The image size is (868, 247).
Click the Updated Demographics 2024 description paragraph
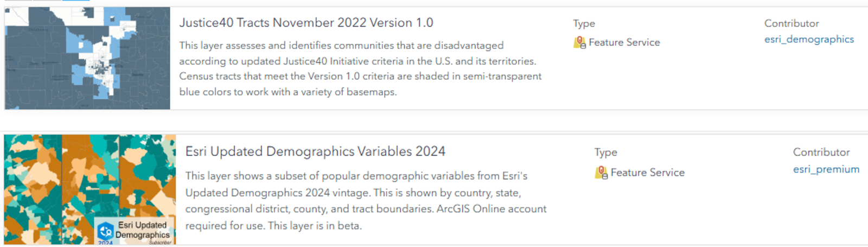(366, 200)
